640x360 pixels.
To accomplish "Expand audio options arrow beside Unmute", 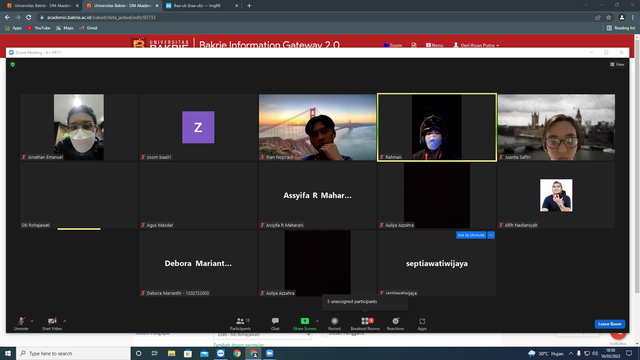I will [x=32, y=321].
